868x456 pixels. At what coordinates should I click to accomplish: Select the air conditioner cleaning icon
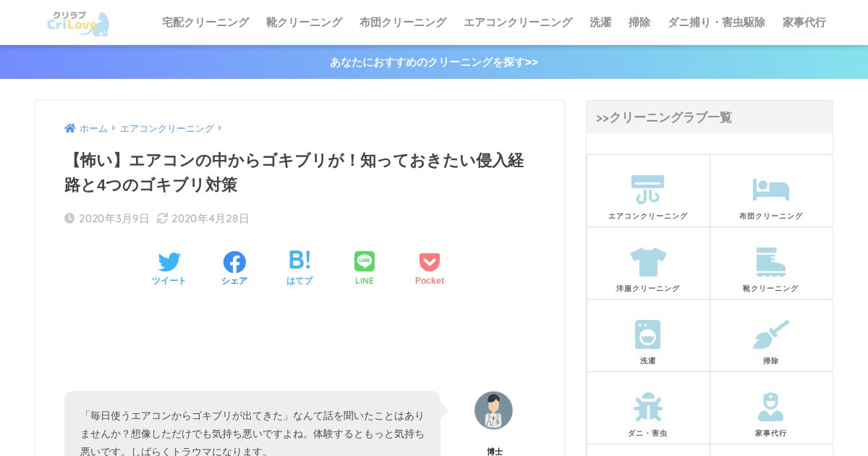point(647,190)
